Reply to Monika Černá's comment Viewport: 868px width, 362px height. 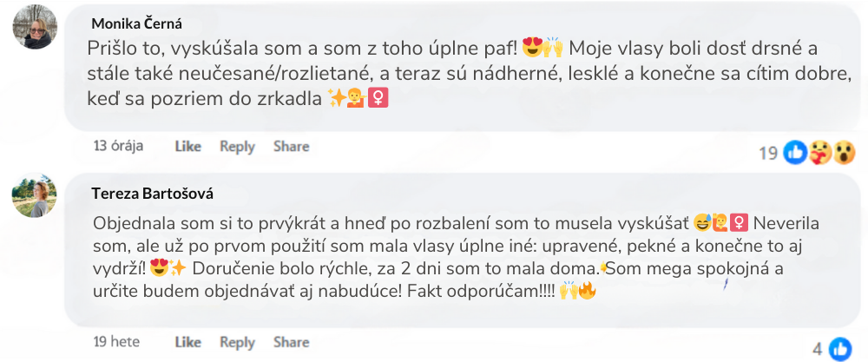237,147
